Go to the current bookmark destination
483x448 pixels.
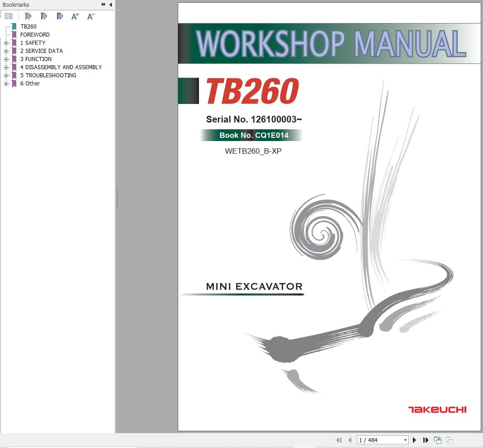(x=59, y=16)
